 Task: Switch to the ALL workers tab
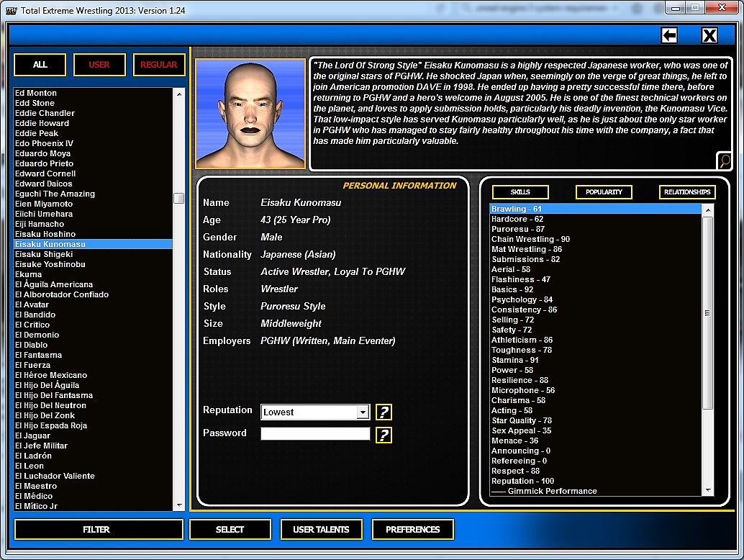[x=40, y=65]
